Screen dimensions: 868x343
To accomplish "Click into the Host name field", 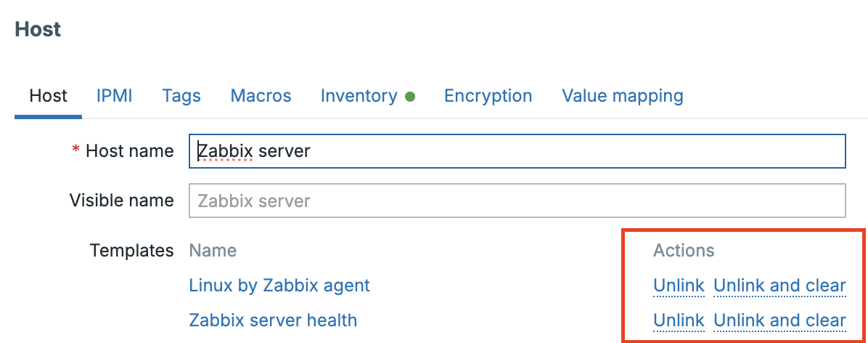I will (x=517, y=151).
